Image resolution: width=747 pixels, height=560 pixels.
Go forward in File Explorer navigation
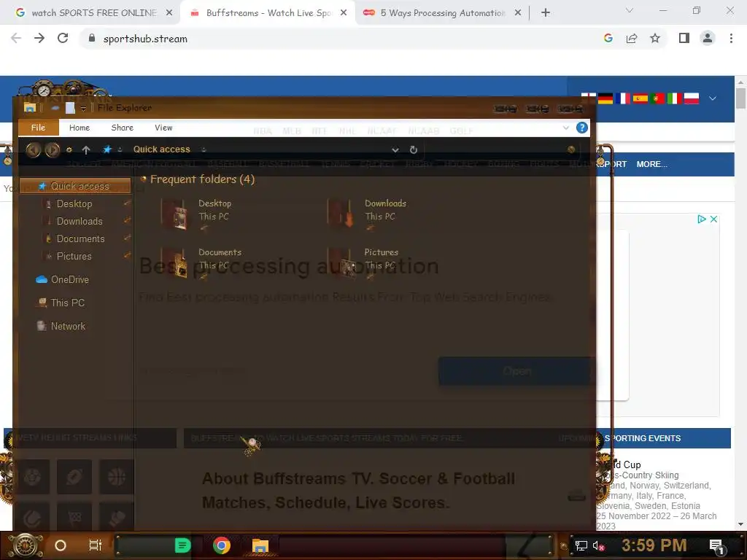pos(52,149)
